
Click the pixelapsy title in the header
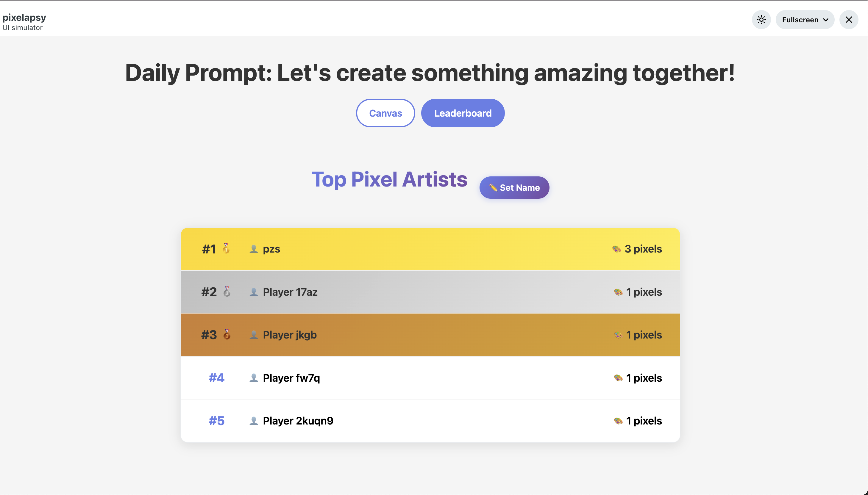[x=24, y=17]
